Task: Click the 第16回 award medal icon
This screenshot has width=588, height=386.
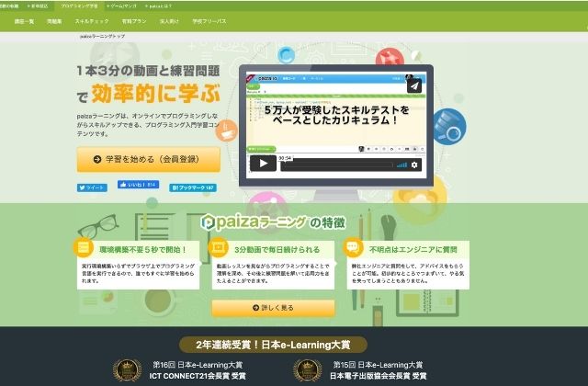Action: click(x=127, y=369)
